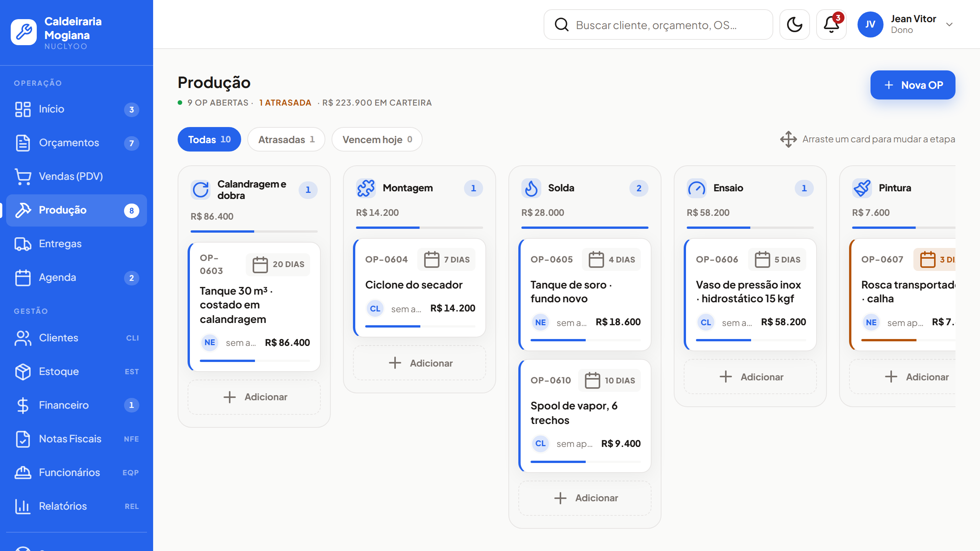Add a card under Montagem column

pos(420,363)
